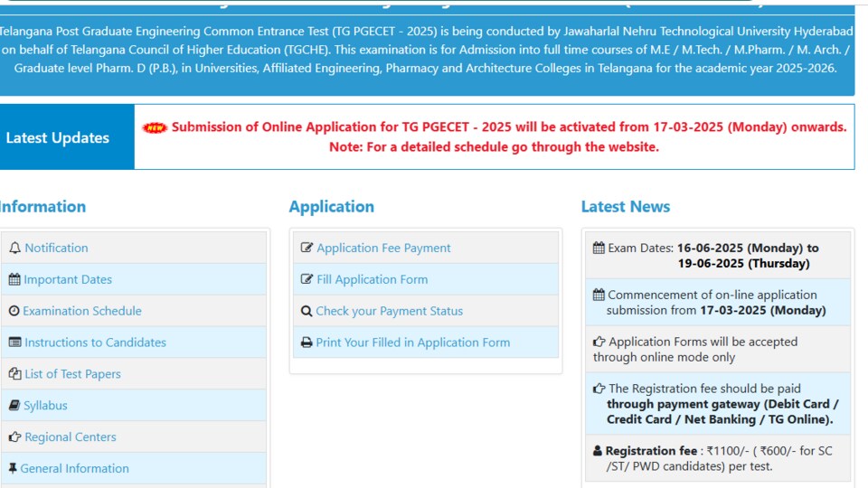Click the magnifier icon beside Check your Payment Status

307,311
